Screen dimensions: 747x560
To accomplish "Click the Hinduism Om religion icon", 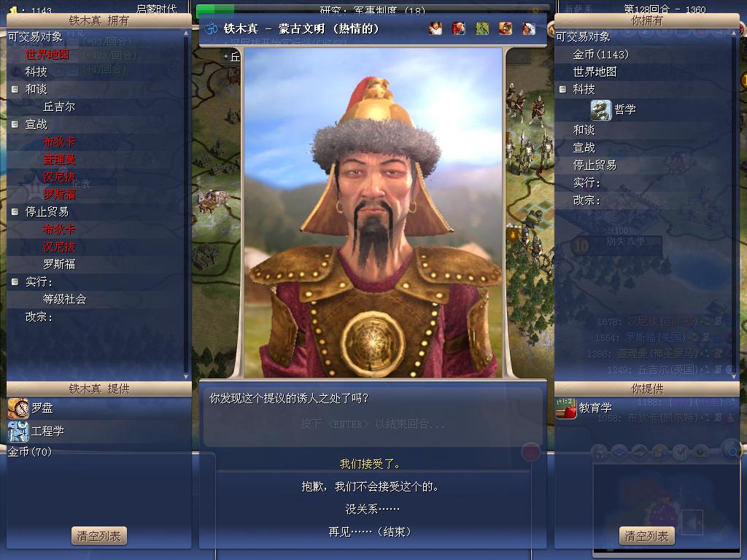I will click(211, 28).
